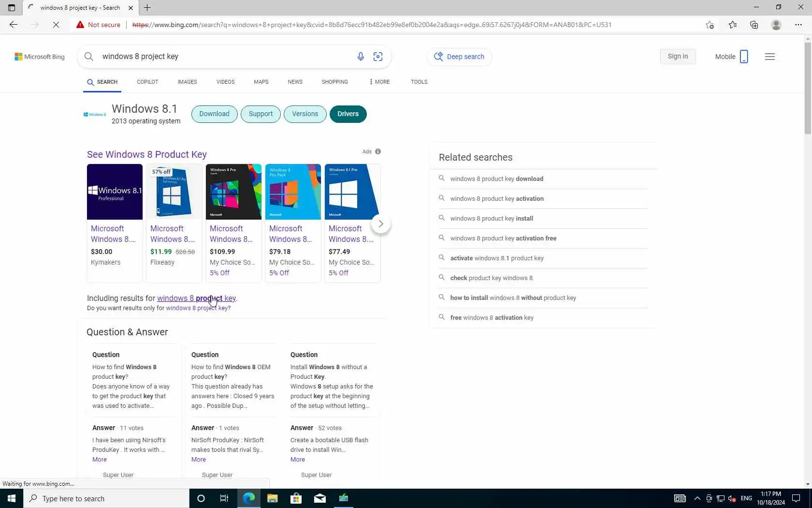Screen dimensions: 812x508
Task: Click the browser address bar URL
Action: point(372,25)
